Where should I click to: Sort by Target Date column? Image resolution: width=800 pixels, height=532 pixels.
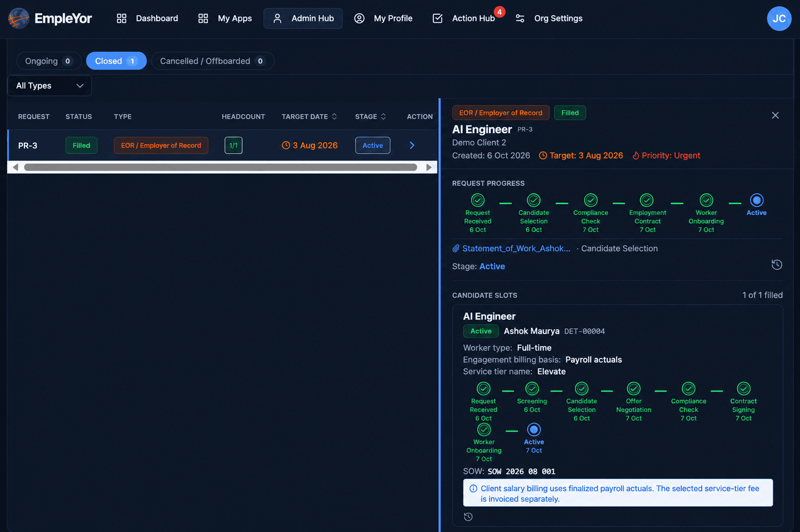coord(309,116)
